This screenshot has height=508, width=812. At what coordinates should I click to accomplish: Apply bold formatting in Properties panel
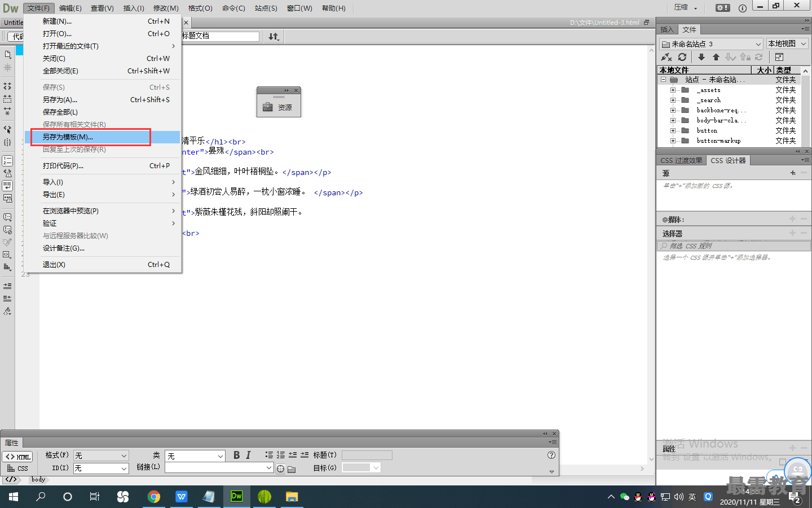click(x=236, y=455)
